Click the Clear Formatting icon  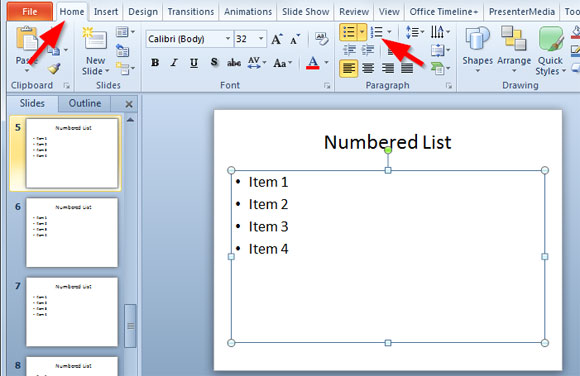tap(321, 38)
